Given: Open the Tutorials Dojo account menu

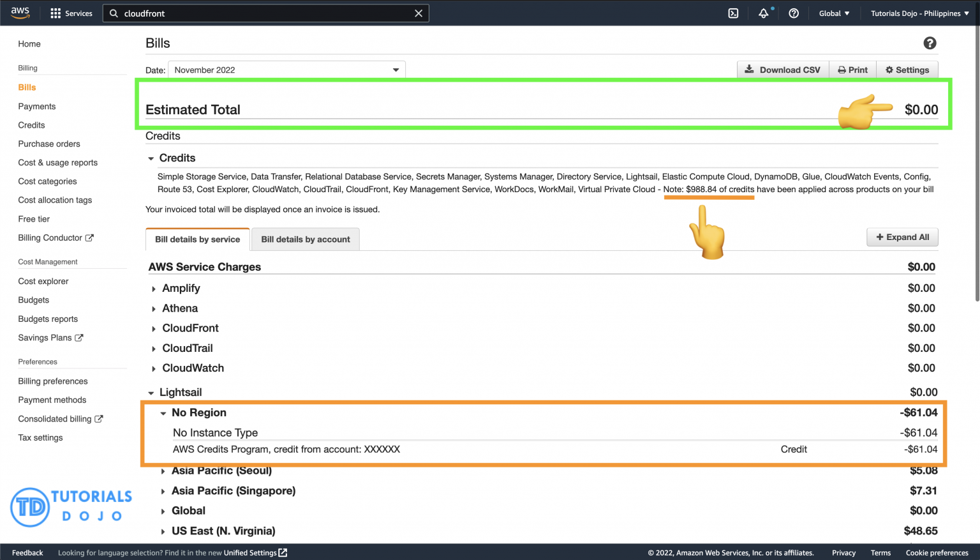Looking at the screenshot, I should point(919,13).
